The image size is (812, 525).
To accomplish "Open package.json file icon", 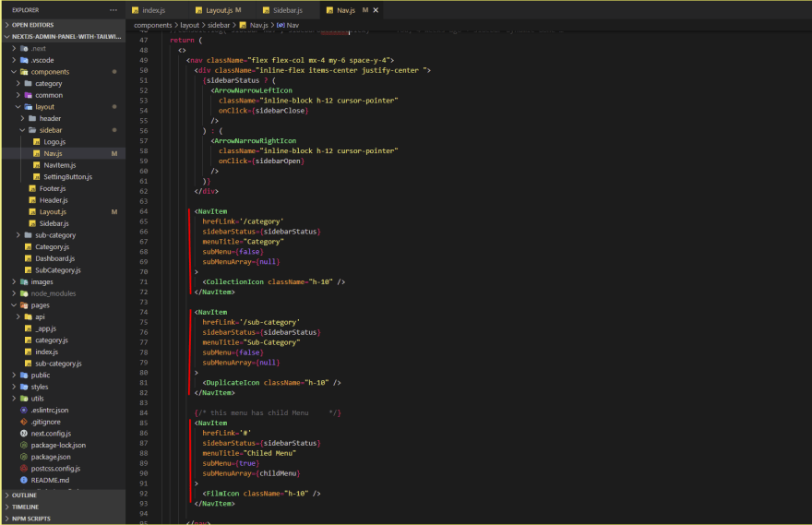I will tap(24, 457).
